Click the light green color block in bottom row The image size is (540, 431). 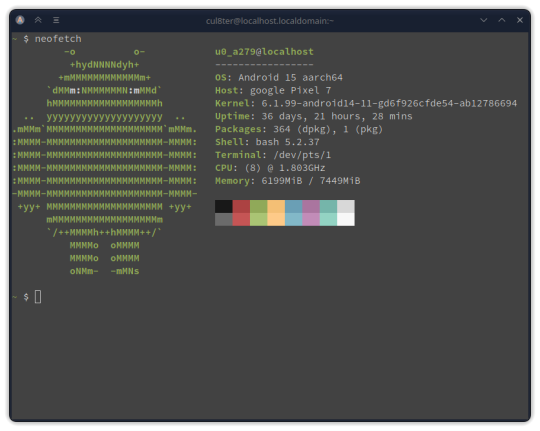pyautogui.click(x=259, y=219)
